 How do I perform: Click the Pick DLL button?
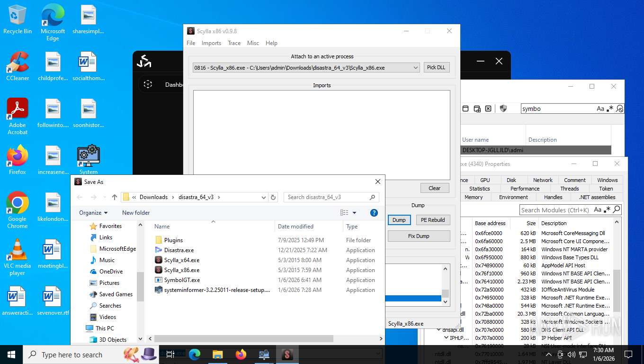click(436, 67)
